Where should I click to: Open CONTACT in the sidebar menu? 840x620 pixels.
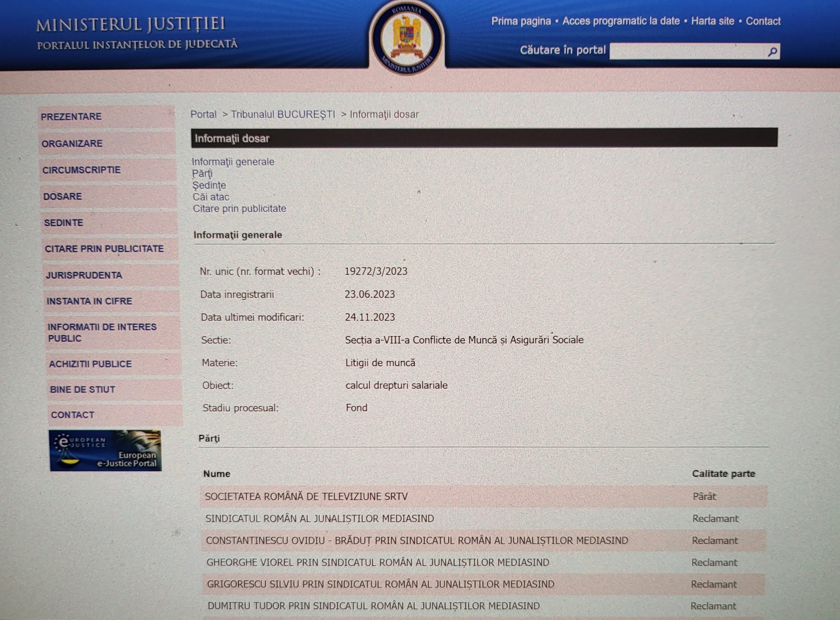(x=115, y=415)
